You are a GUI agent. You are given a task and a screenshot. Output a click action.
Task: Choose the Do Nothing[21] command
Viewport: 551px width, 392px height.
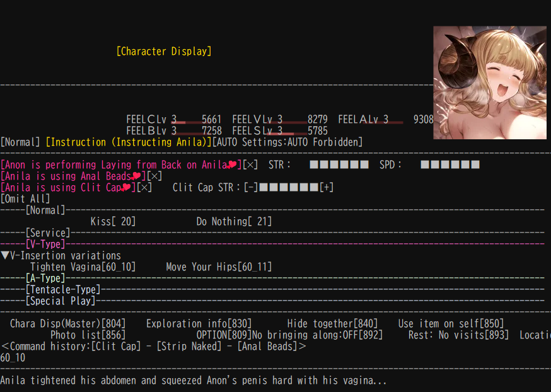(234, 221)
